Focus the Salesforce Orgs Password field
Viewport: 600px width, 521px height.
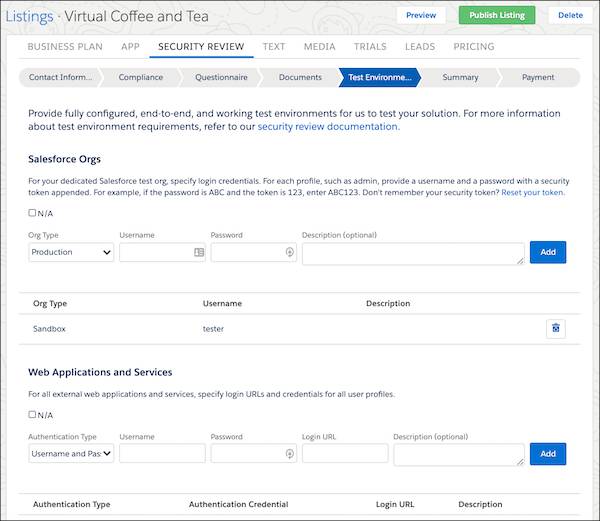pos(253,252)
